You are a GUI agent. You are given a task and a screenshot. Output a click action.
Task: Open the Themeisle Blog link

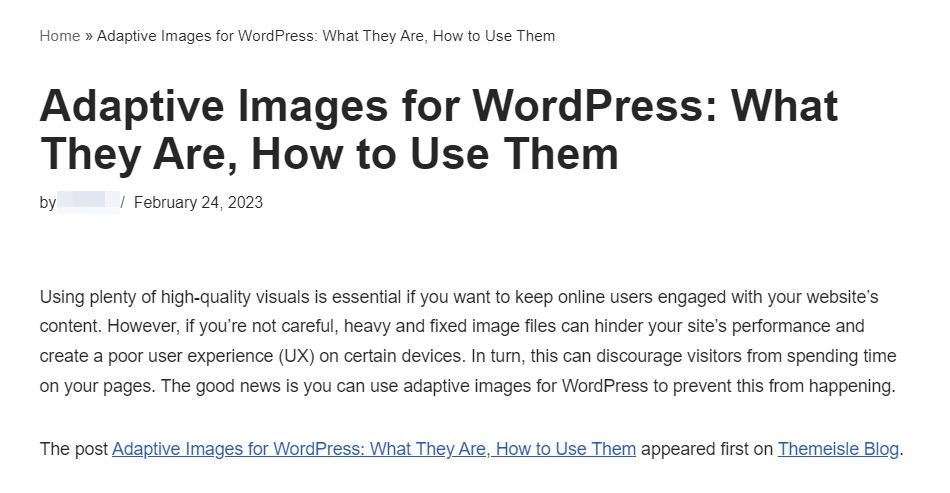coord(838,449)
